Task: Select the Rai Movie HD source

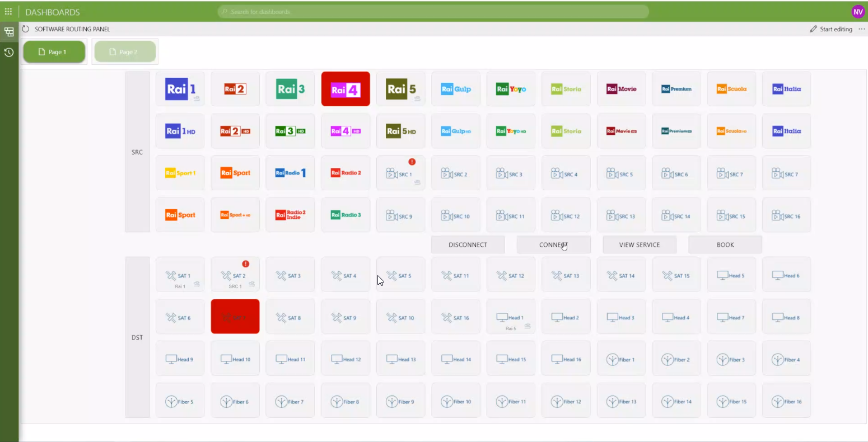Action: (x=621, y=131)
